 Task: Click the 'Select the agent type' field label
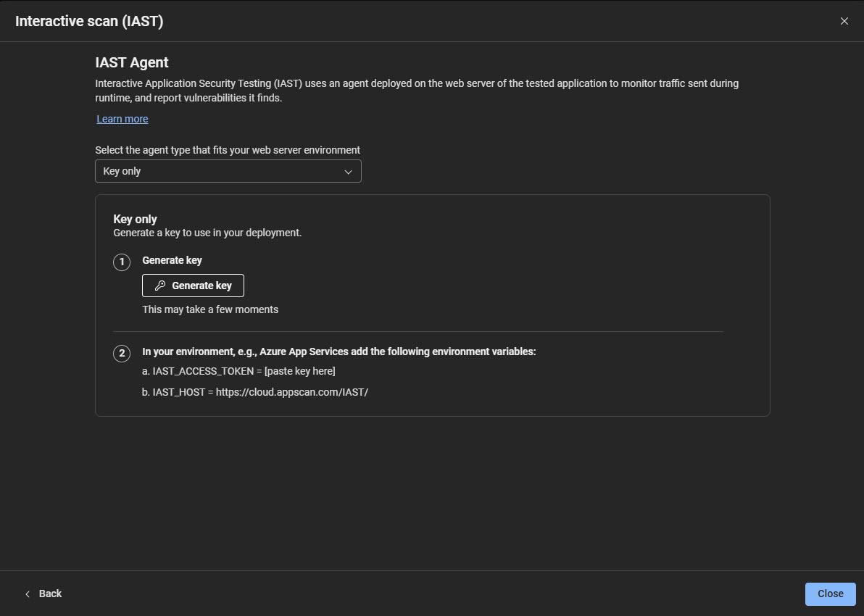click(228, 150)
